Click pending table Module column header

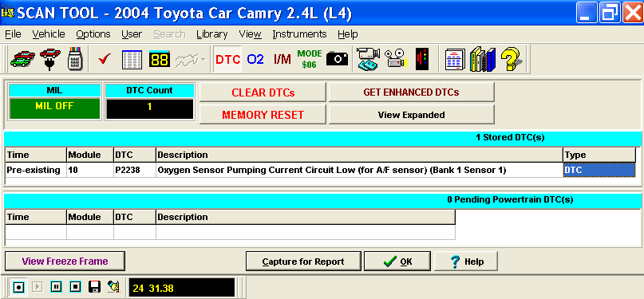tap(90, 217)
